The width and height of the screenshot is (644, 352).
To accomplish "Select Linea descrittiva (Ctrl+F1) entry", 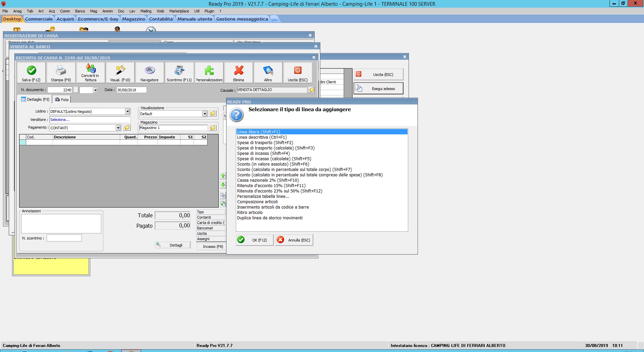I will tap(322, 137).
